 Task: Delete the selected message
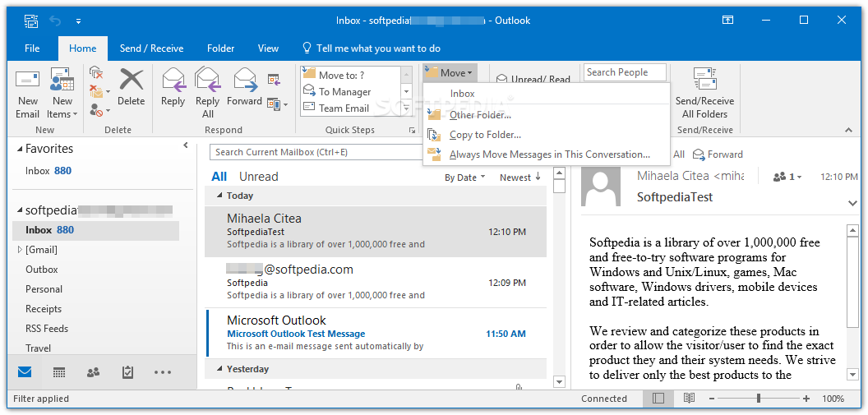pos(132,87)
